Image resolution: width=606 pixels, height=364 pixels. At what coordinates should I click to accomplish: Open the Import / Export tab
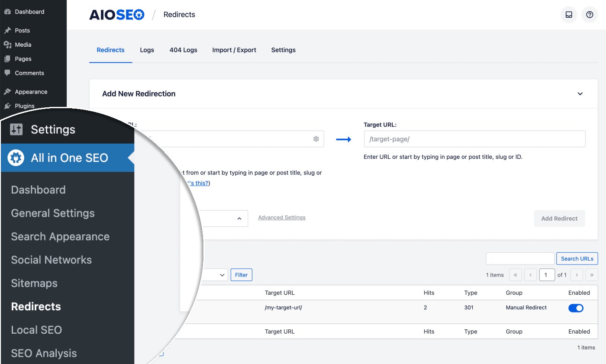click(x=234, y=50)
